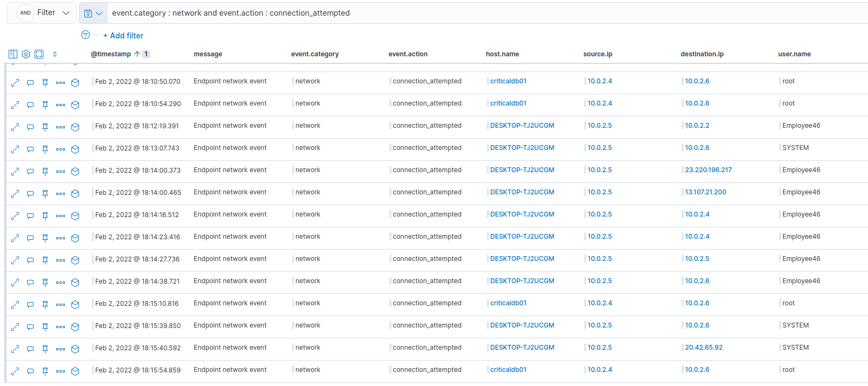Sort by the @timestamp column header
The height and width of the screenshot is (386, 868).
point(111,54)
